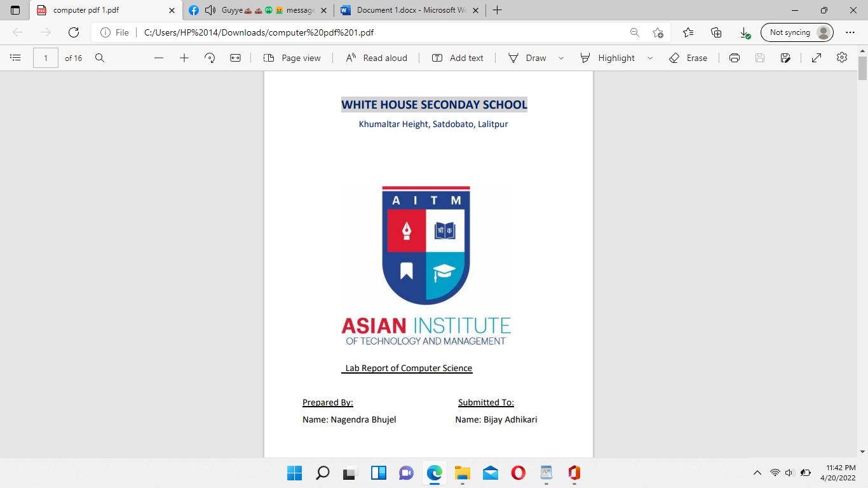Open the Mail app on the taskbar
Viewport: 868px width, 488px height.
point(490,473)
